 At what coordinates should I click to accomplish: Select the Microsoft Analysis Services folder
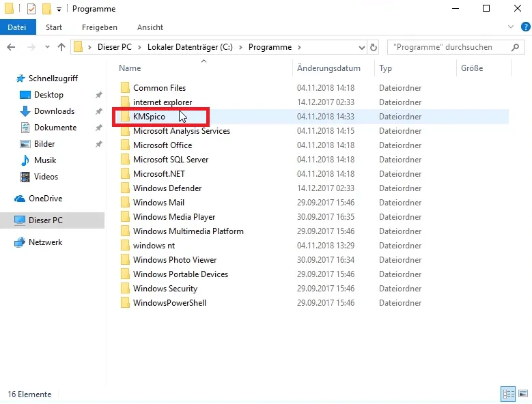click(182, 131)
